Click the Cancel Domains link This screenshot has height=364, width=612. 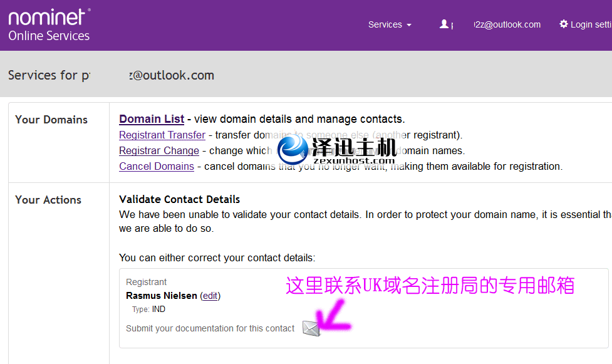click(157, 166)
